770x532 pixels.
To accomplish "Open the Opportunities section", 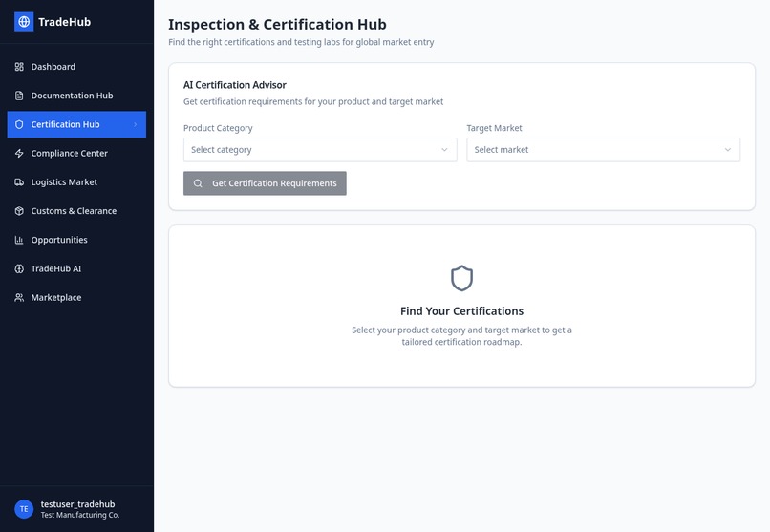I will tap(76, 240).
